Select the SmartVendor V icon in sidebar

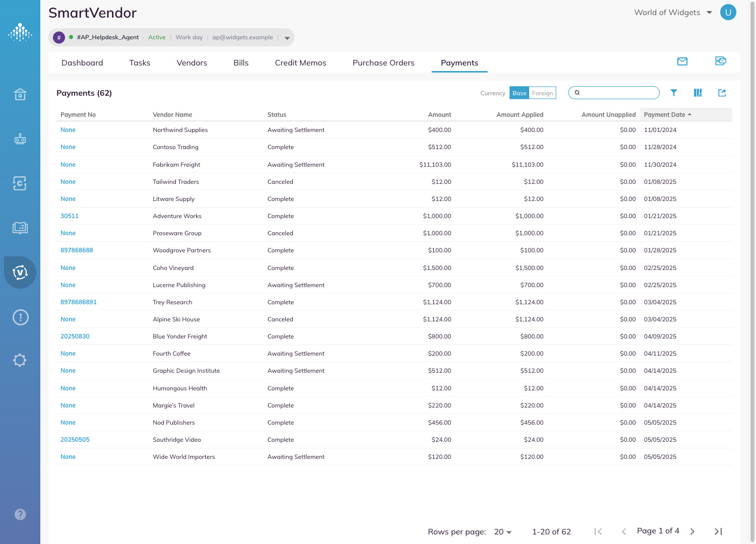tap(20, 273)
